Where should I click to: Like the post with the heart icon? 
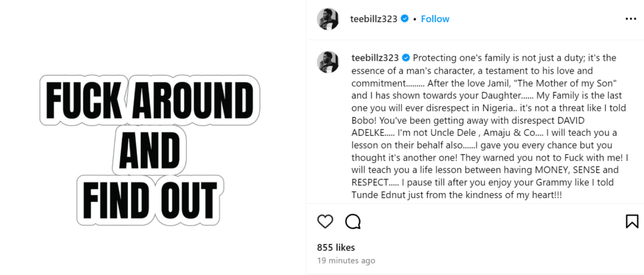[325, 222]
